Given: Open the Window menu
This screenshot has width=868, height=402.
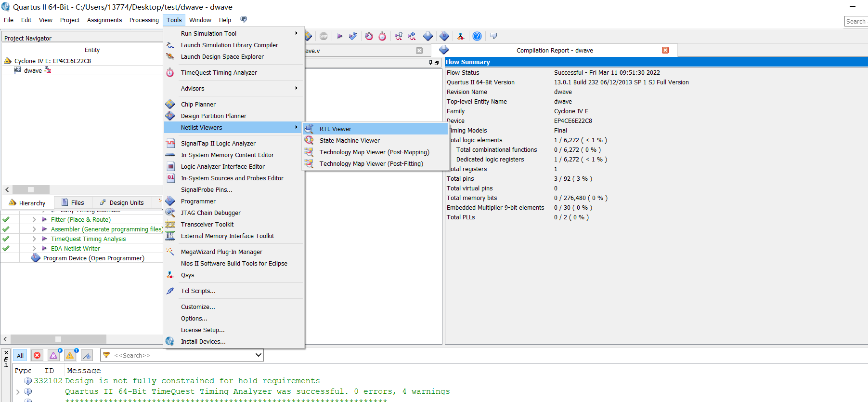Looking at the screenshot, I should point(200,20).
